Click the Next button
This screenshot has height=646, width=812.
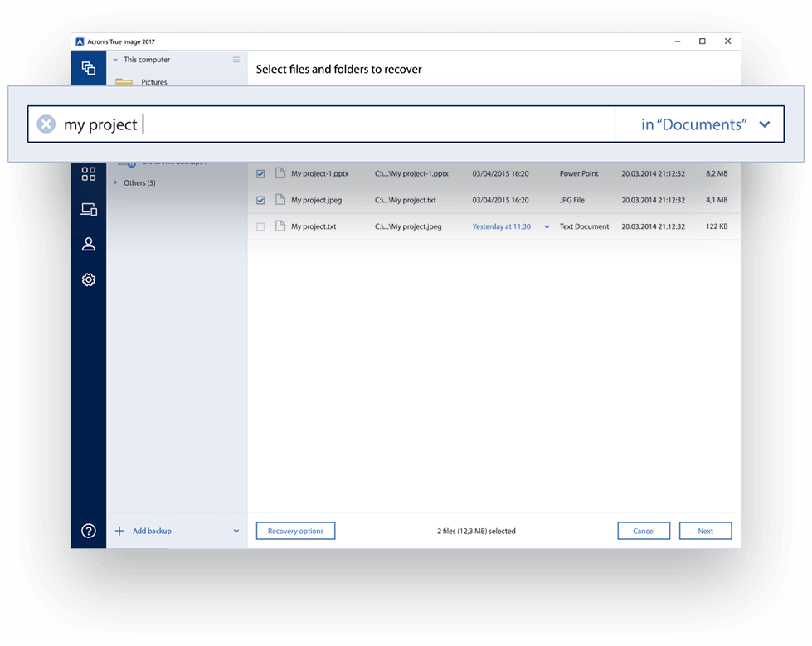(x=705, y=531)
